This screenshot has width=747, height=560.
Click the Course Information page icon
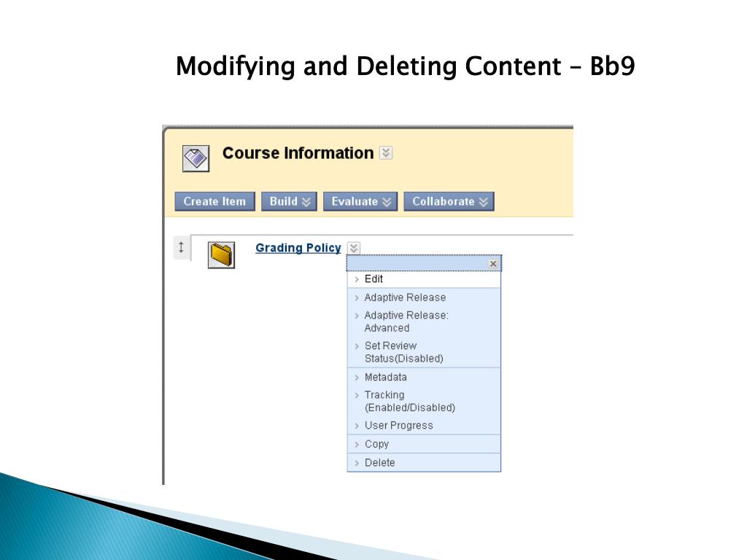tap(196, 158)
